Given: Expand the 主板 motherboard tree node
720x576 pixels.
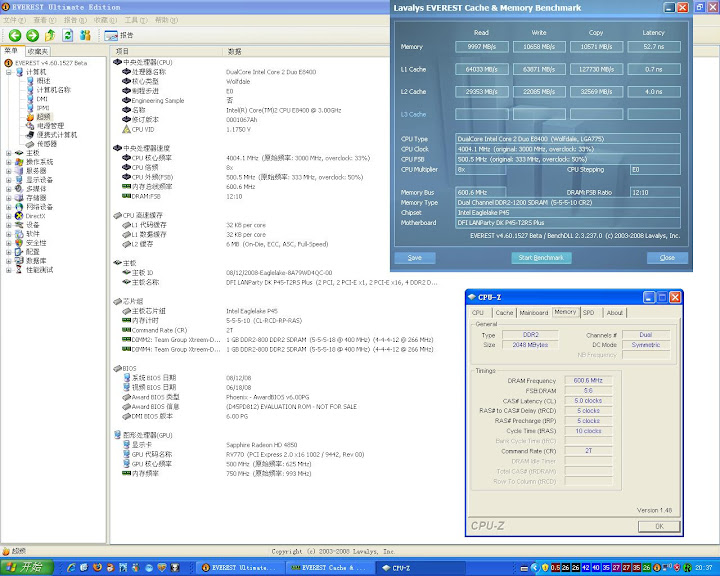Looking at the screenshot, I should [x=8, y=152].
